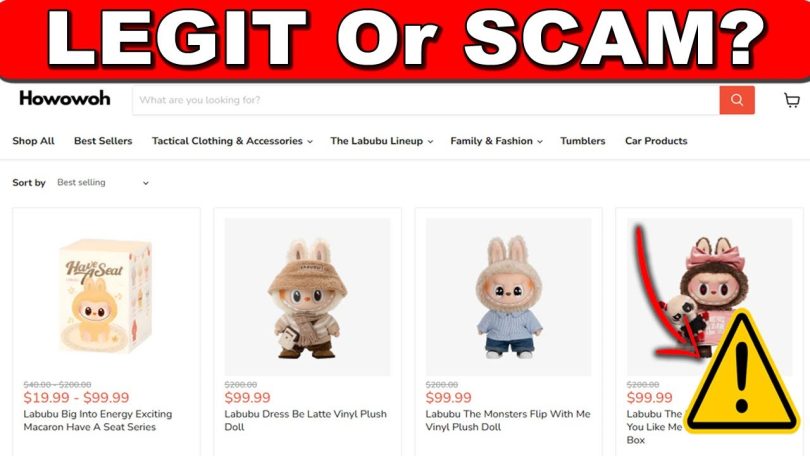
Task: Open Dress Be Latte doll image
Action: pos(307,297)
